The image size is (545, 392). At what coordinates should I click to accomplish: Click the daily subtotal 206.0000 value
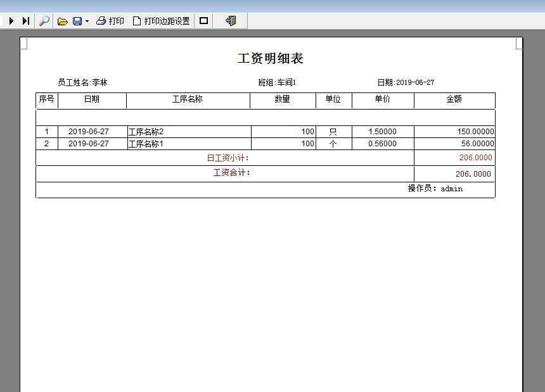[x=475, y=158]
